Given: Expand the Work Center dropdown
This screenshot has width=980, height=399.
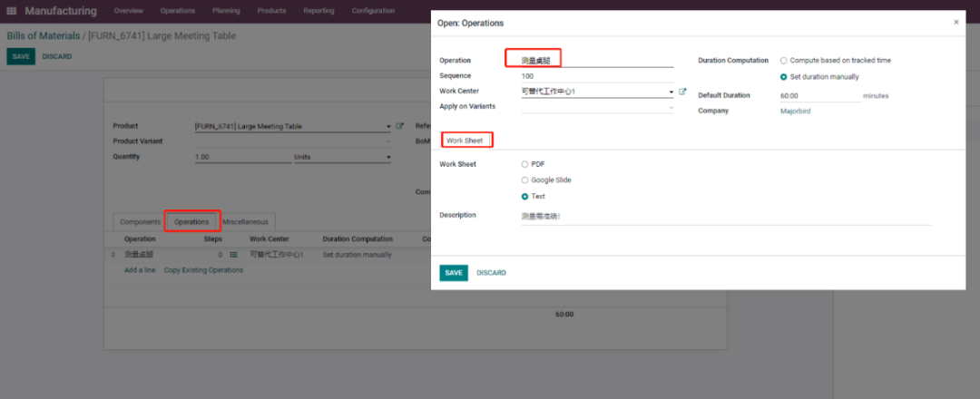Looking at the screenshot, I should (x=671, y=92).
